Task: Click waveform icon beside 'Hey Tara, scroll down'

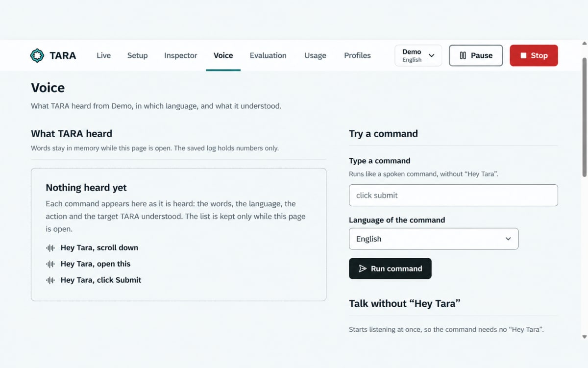Action: 50,248
